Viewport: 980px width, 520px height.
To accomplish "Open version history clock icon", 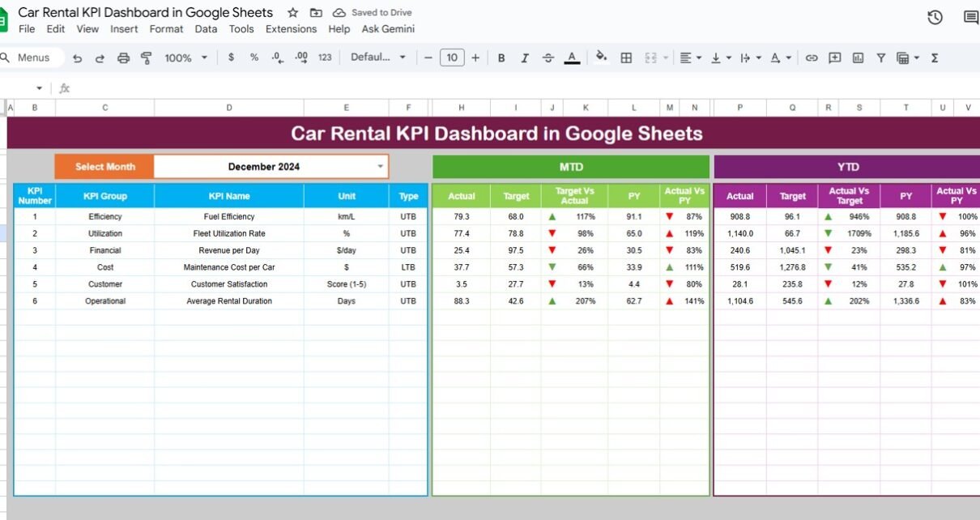I will pos(935,17).
